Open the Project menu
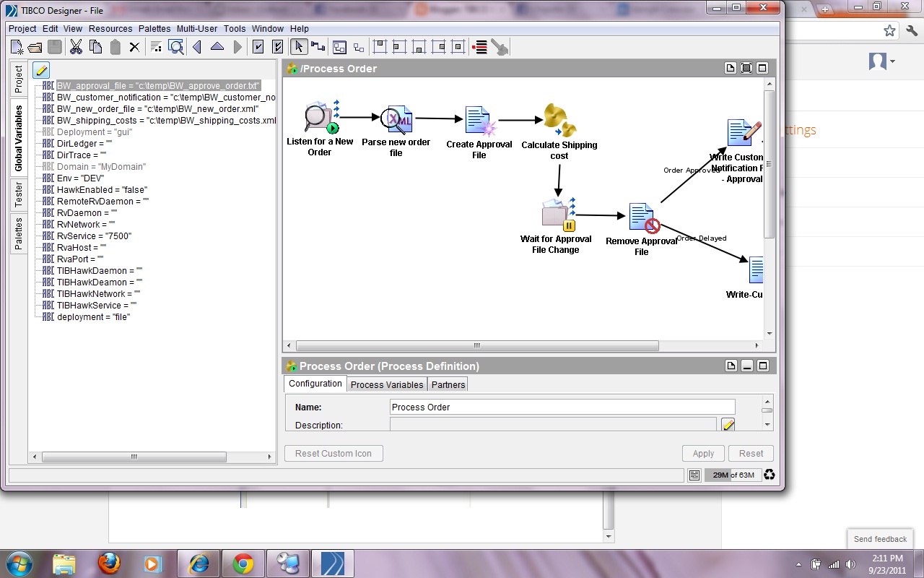The height and width of the screenshot is (578, 924). (22, 29)
